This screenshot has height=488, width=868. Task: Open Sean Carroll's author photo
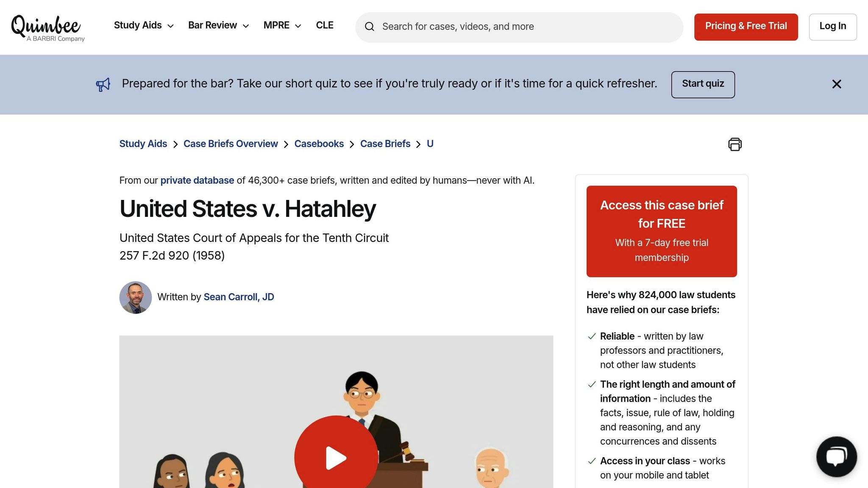pyautogui.click(x=136, y=297)
